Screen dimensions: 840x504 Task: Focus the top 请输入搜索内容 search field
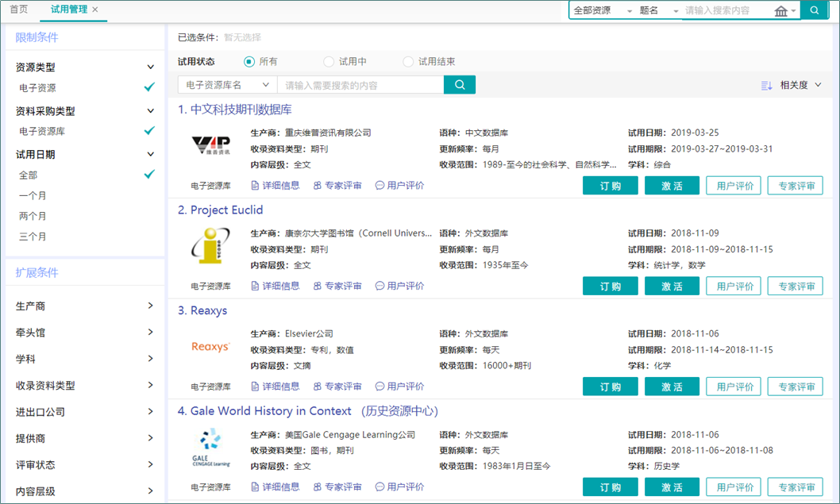coord(727,10)
